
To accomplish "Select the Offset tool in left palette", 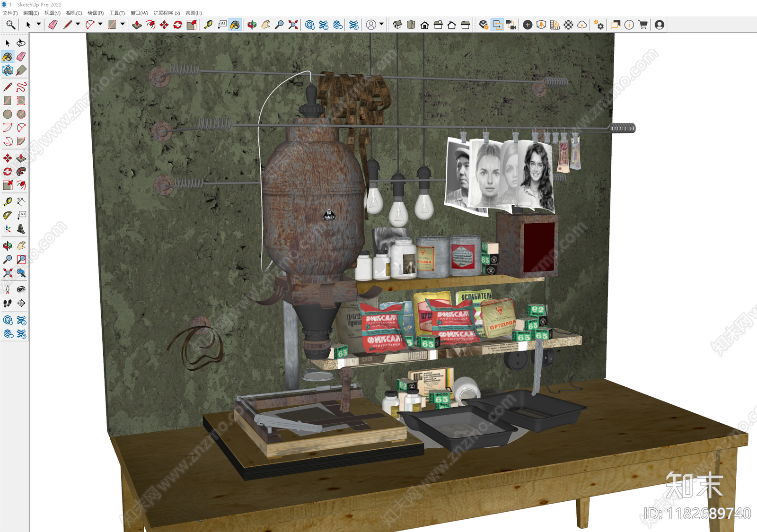I will (x=21, y=185).
